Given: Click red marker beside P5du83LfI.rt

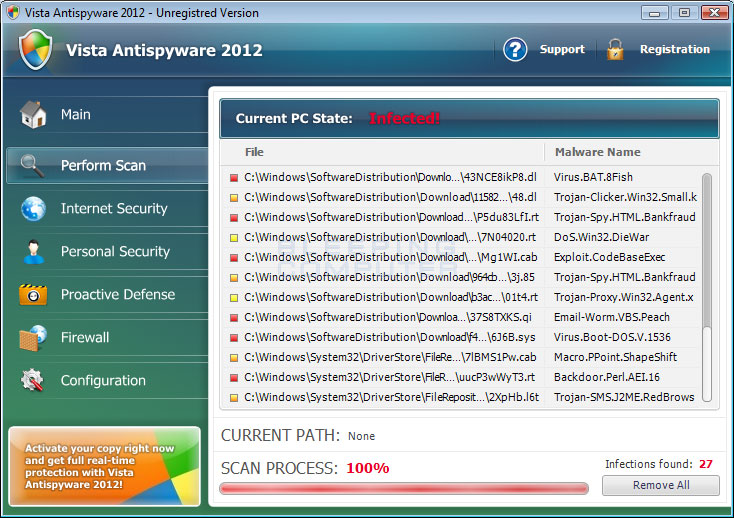Looking at the screenshot, I should (234, 218).
